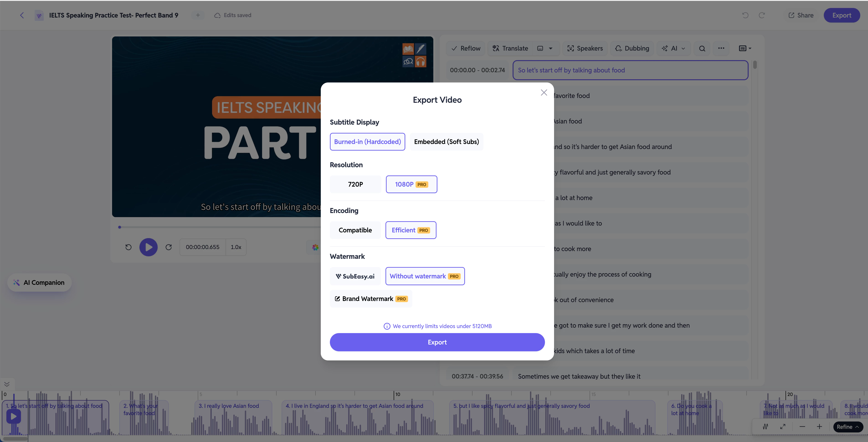
Task: Zoom in timeline with plus icon
Action: [x=819, y=427]
